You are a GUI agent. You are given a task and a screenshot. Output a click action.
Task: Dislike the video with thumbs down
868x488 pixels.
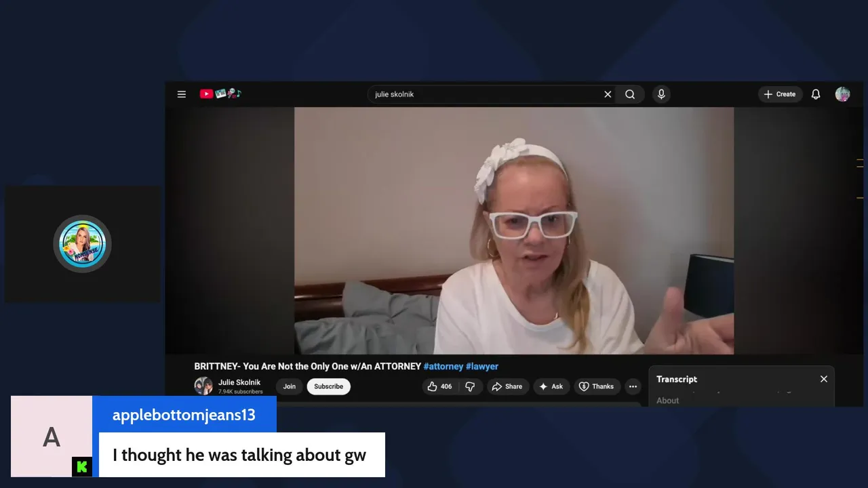470,386
